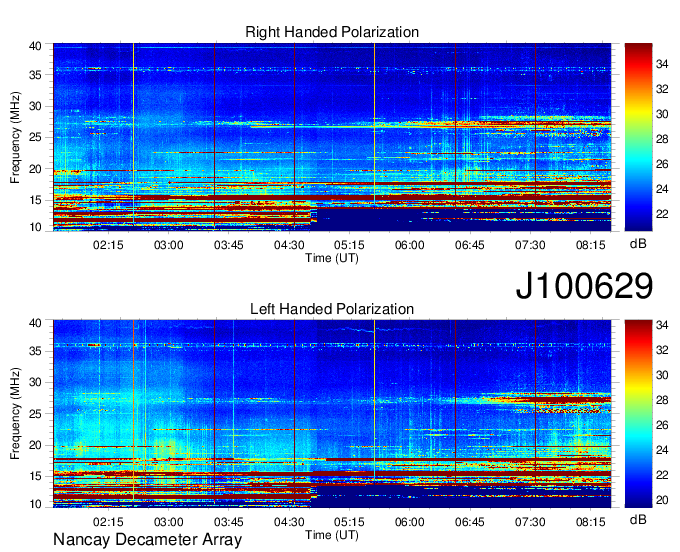Click the Right Handed Polarization title

(332, 32)
